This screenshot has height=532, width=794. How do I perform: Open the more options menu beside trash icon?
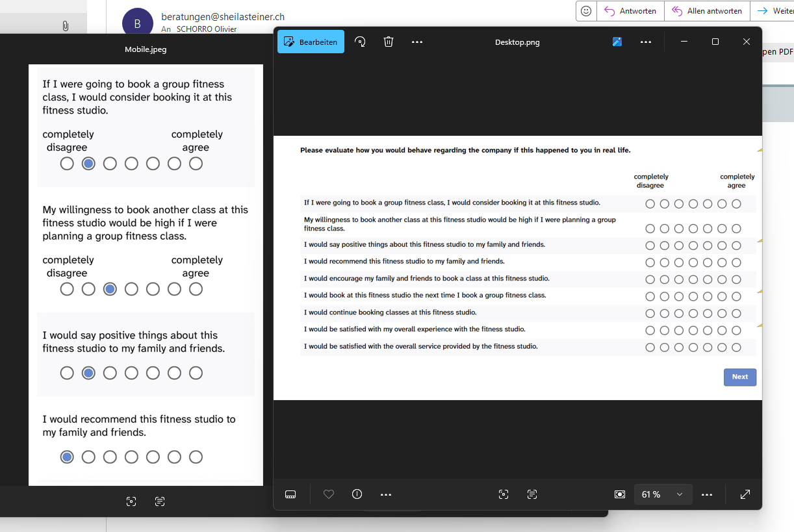tap(417, 42)
